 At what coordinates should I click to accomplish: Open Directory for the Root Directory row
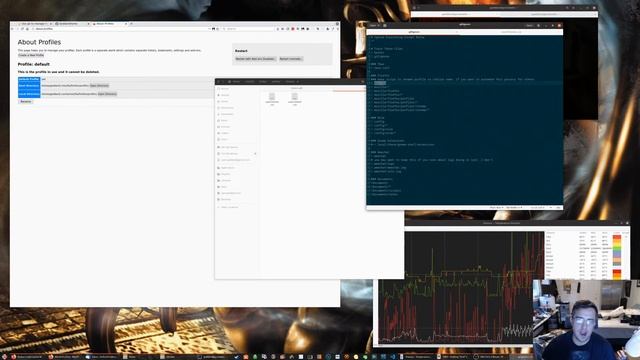point(99,86)
